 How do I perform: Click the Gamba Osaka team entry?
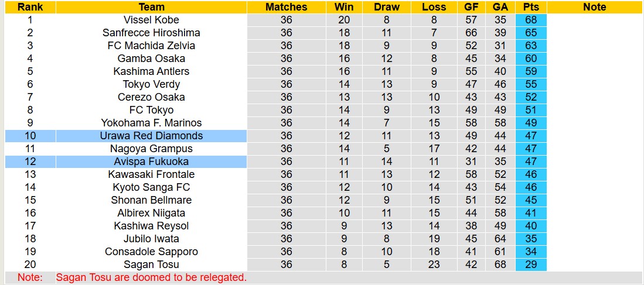[151, 59]
